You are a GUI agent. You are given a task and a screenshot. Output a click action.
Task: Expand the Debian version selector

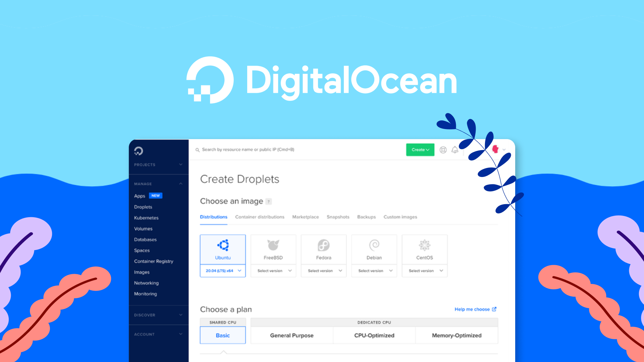point(374,270)
